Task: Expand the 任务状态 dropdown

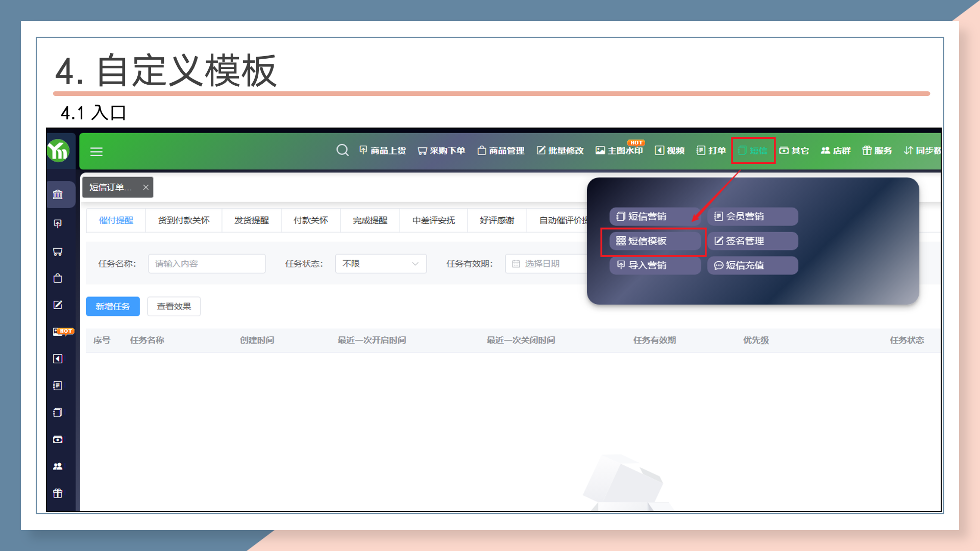Action: pos(381,264)
